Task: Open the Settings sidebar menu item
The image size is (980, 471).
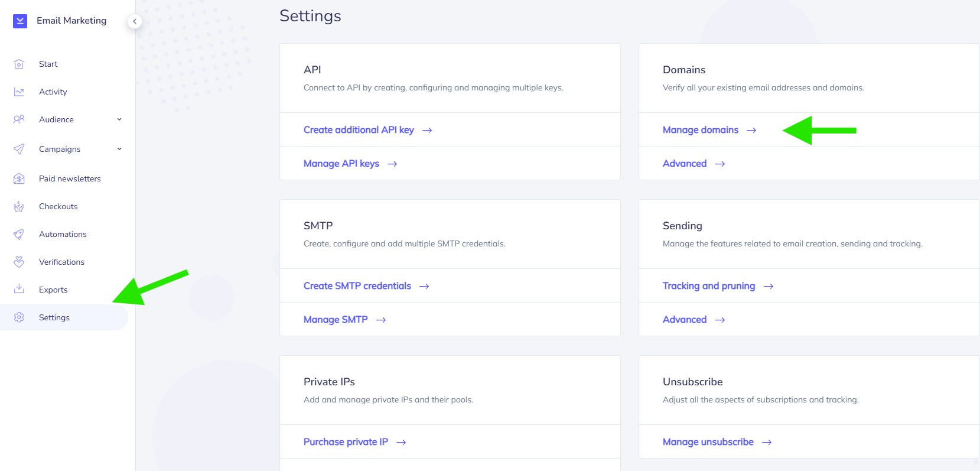Action: point(54,317)
